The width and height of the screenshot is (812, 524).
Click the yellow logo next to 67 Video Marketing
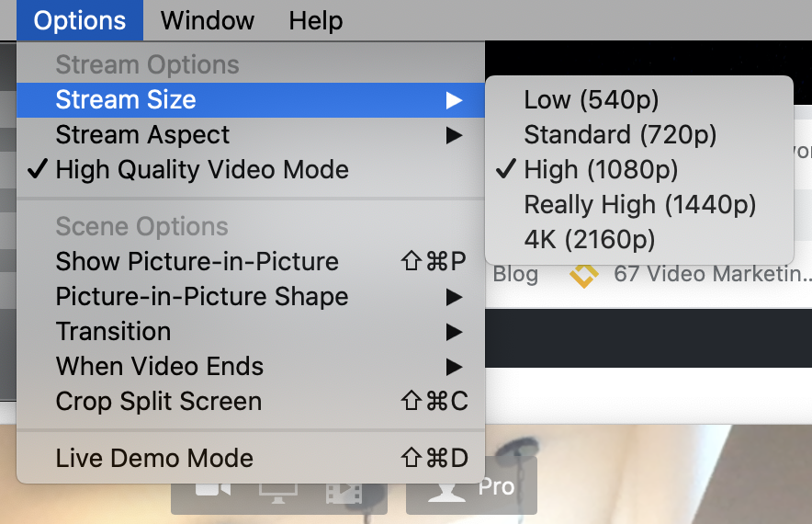point(583,275)
